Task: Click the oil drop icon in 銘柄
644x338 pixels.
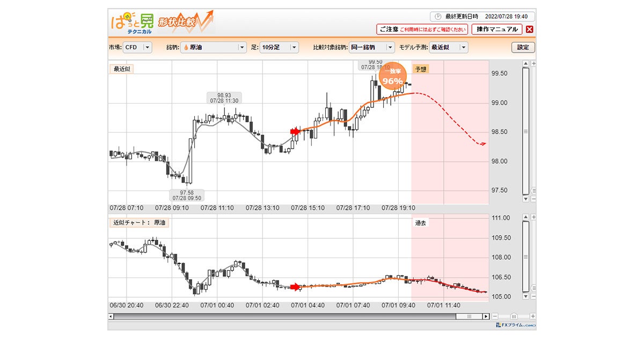Action: click(186, 47)
